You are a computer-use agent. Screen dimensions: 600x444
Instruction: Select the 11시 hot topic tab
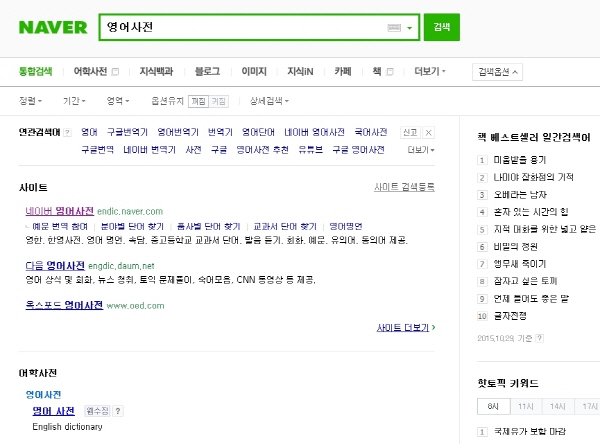(x=526, y=406)
